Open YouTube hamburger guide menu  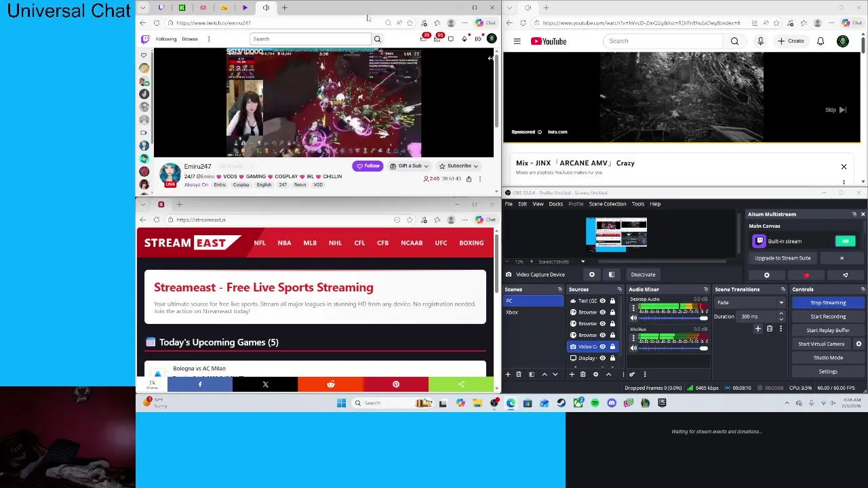517,41
